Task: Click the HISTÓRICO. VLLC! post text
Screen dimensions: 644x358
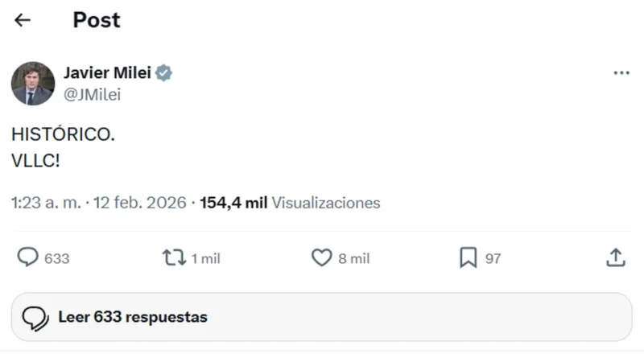Action: pyautogui.click(x=63, y=147)
